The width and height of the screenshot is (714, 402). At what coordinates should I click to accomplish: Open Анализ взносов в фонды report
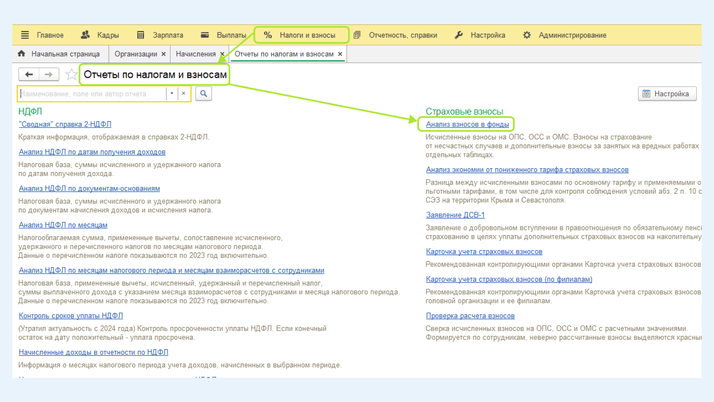(x=467, y=124)
